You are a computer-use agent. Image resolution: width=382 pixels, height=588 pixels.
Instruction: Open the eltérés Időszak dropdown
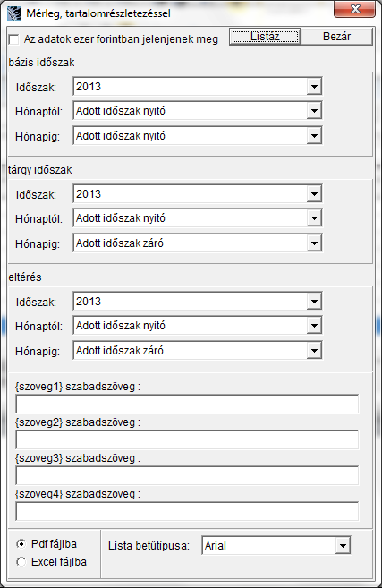[x=314, y=302]
